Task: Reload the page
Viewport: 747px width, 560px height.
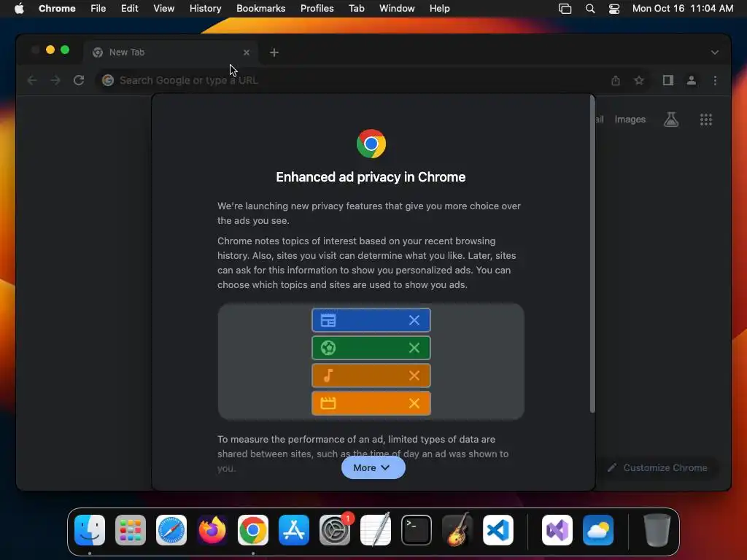Action: click(x=79, y=80)
